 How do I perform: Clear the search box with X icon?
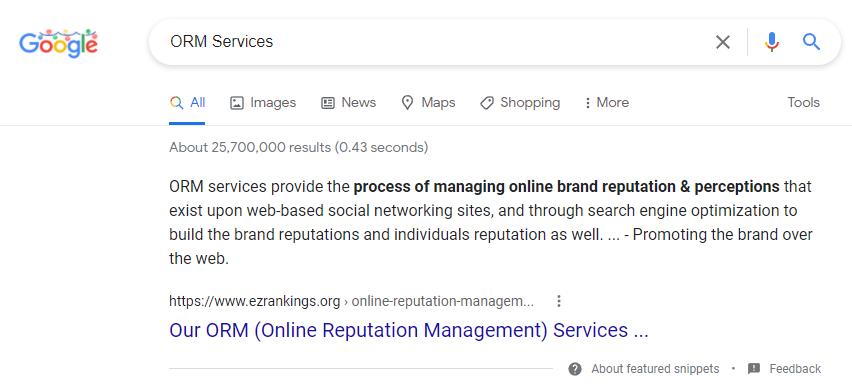click(723, 42)
